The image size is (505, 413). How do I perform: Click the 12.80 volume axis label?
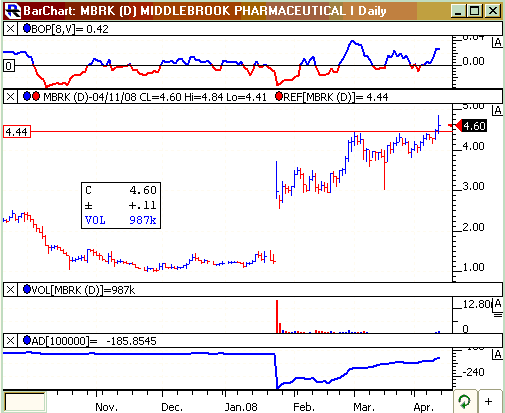477,304
